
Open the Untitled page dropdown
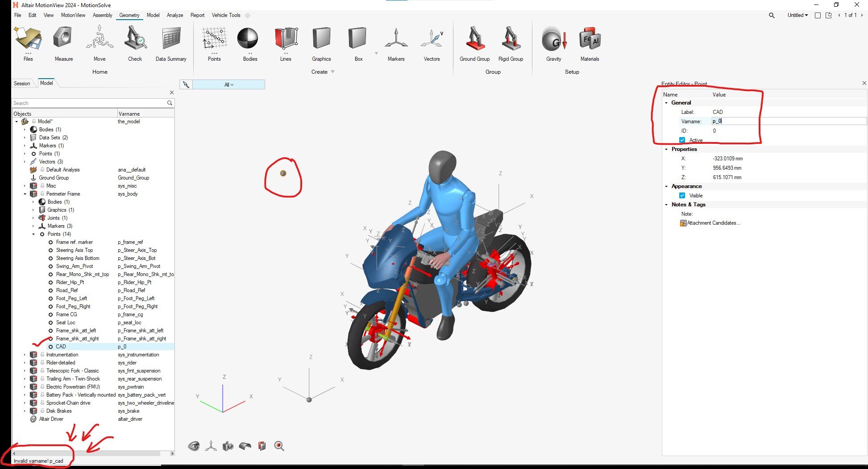[x=797, y=15]
